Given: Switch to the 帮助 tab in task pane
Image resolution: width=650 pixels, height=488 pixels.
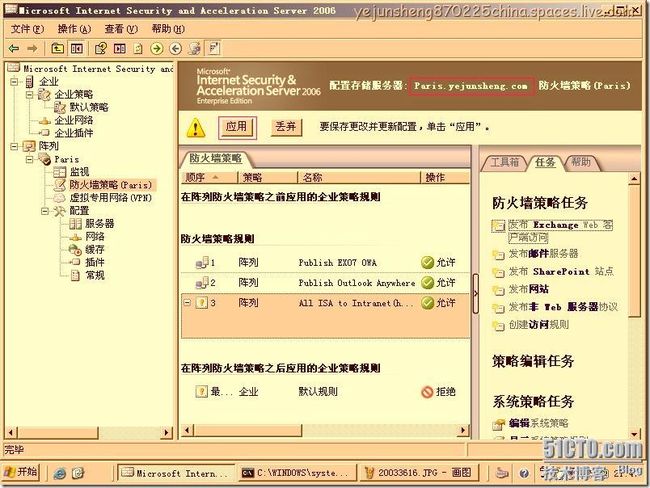Looking at the screenshot, I should tap(580, 162).
